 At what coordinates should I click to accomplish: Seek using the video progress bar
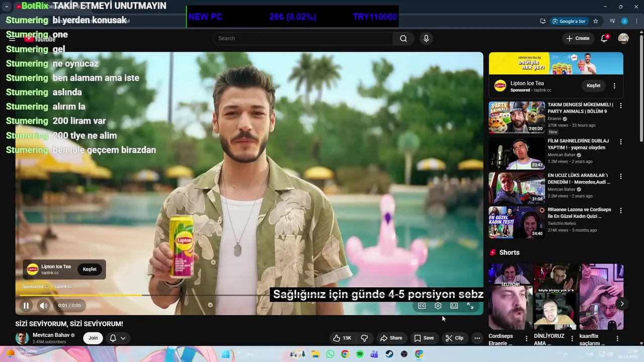point(249,295)
